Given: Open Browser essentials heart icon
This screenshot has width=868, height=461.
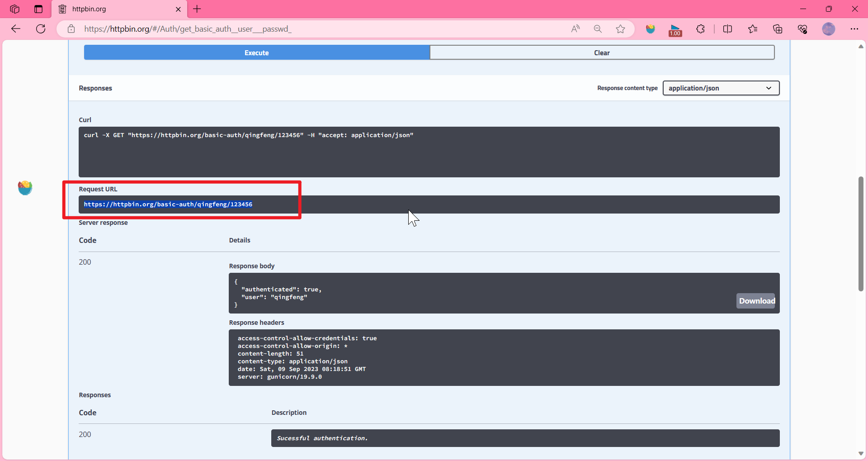Looking at the screenshot, I should click(802, 29).
